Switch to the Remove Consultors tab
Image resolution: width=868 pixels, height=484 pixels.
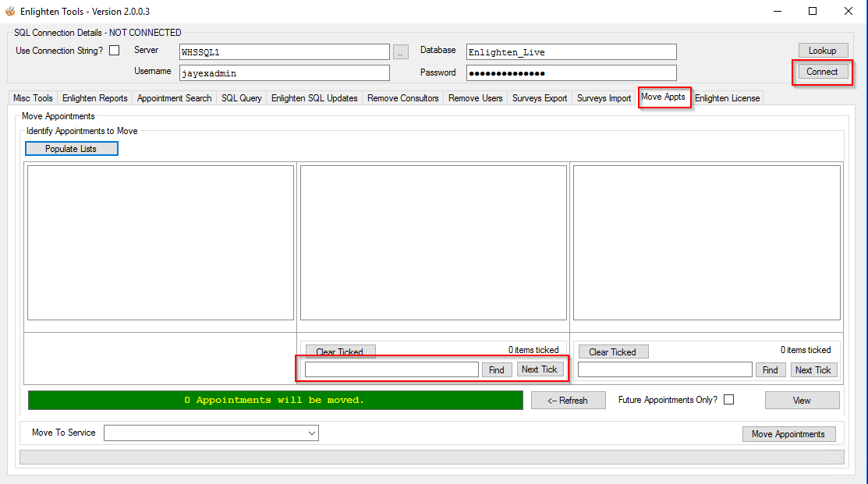coord(403,98)
